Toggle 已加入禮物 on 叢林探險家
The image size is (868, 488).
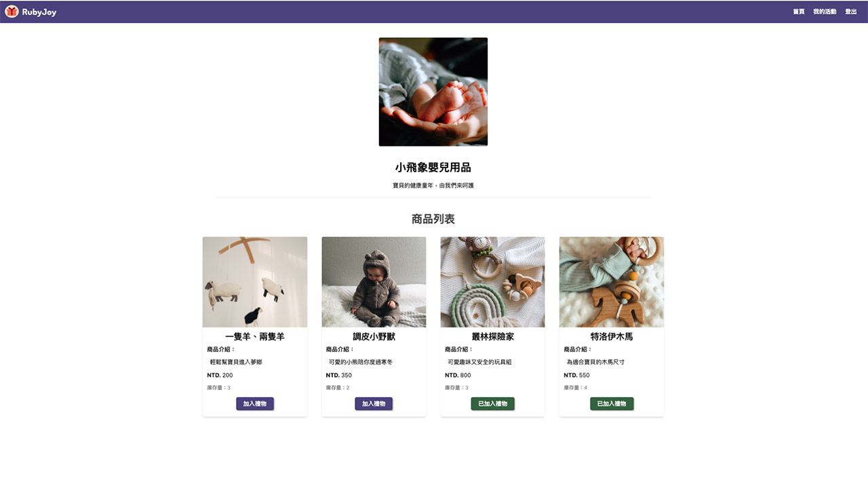493,404
